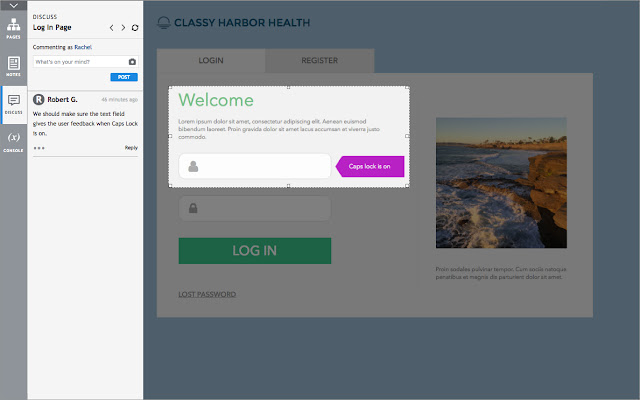Switch to the REGISTER tab
Viewport: 640px width, 400px height.
pyautogui.click(x=320, y=60)
